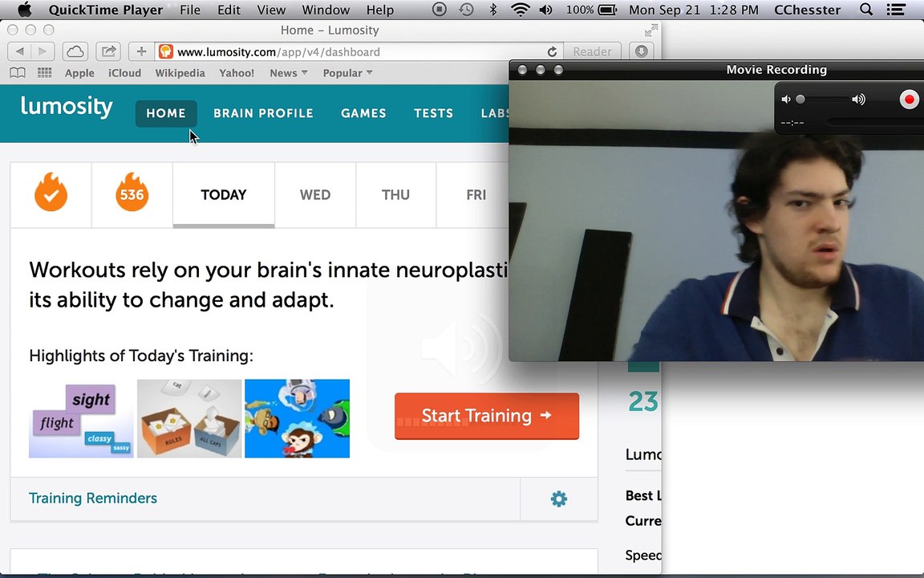924x578 pixels.
Task: Click record in Movie Recording window
Action: tap(910, 100)
